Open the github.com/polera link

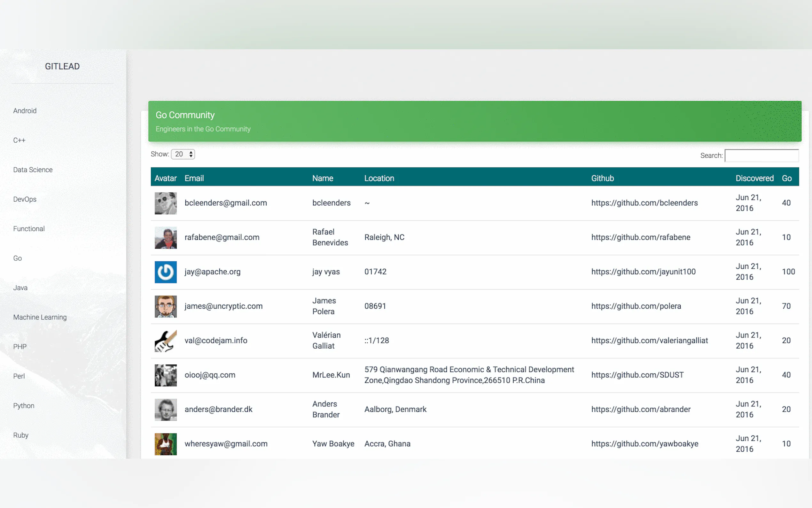pyautogui.click(x=636, y=306)
